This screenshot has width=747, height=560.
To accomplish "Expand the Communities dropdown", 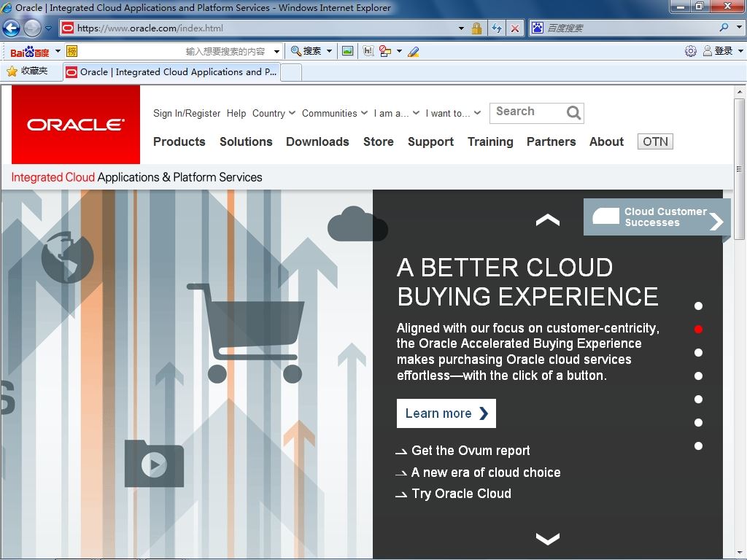I will (x=334, y=113).
